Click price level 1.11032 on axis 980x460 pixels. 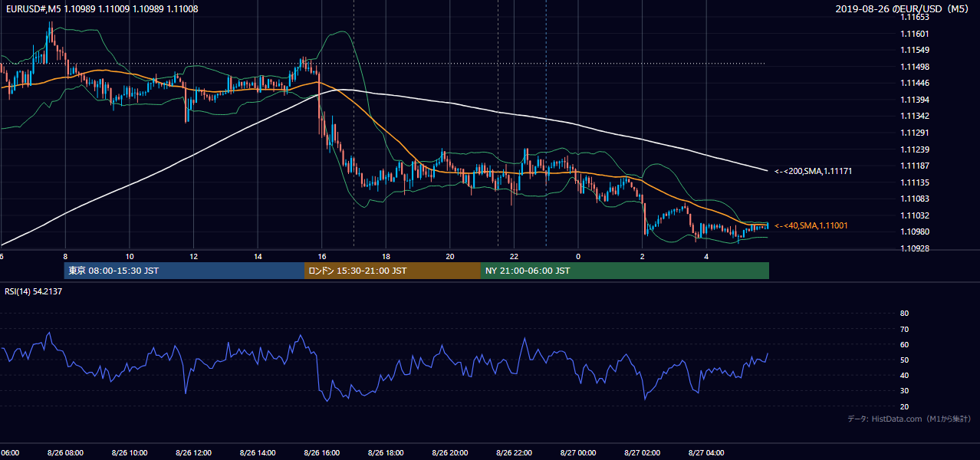(x=915, y=215)
